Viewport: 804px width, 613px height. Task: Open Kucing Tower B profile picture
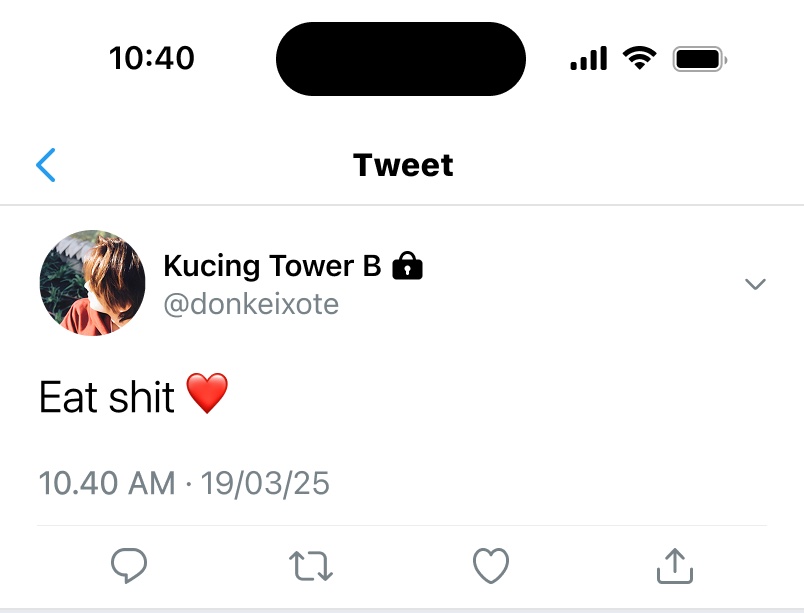pyautogui.click(x=92, y=283)
